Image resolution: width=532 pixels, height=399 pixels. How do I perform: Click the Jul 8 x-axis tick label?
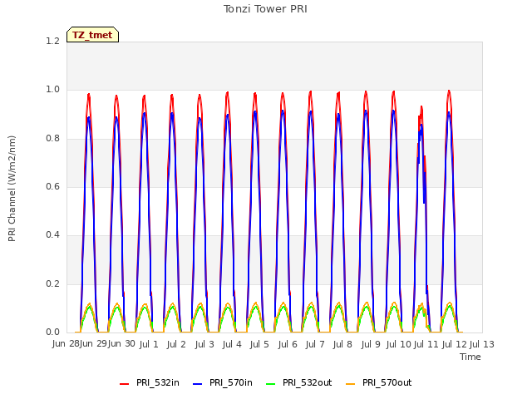click(342, 344)
